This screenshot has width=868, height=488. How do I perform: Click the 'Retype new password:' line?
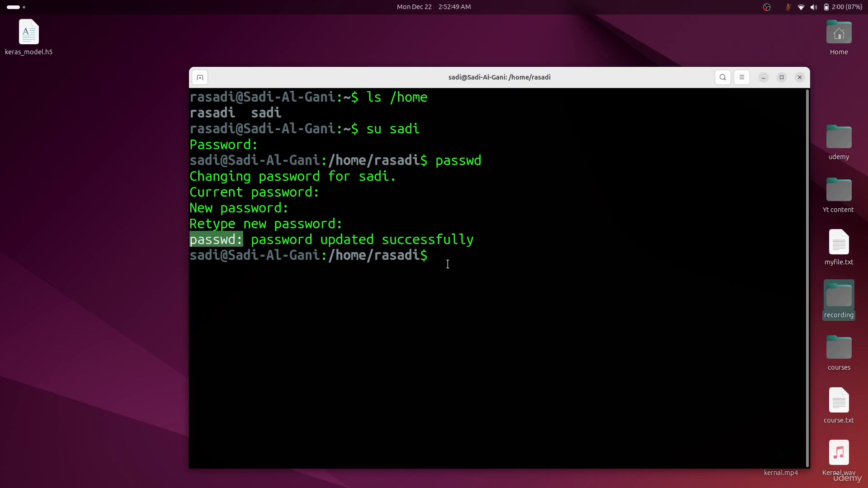pos(266,224)
